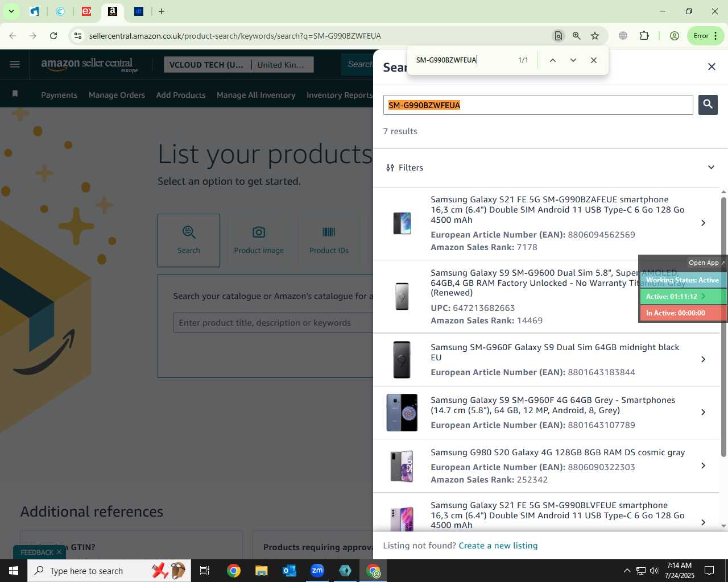Go to next find-in-page match
Viewport: 728px width, 582px height.
573,60
